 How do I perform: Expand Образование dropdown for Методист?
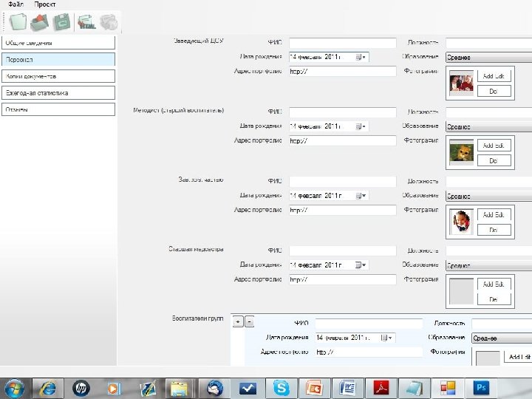[488, 126]
